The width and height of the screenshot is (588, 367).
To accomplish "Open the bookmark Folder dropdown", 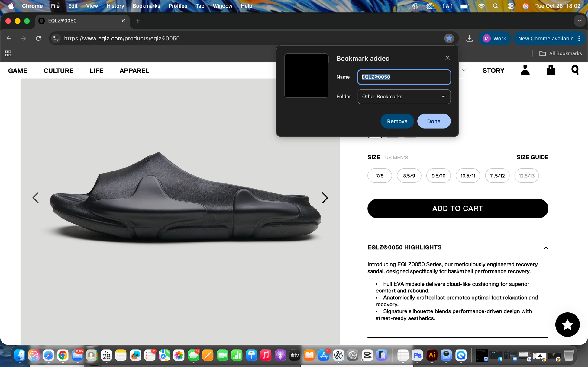I will (x=404, y=97).
